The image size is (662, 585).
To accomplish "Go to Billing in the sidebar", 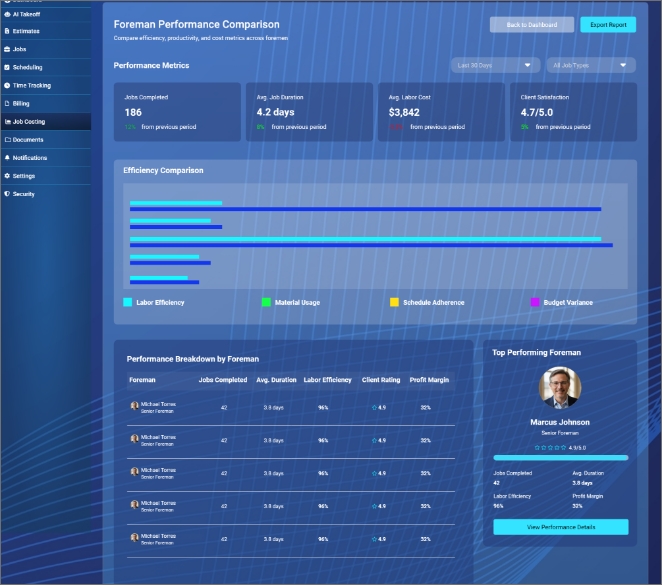I will (46, 104).
